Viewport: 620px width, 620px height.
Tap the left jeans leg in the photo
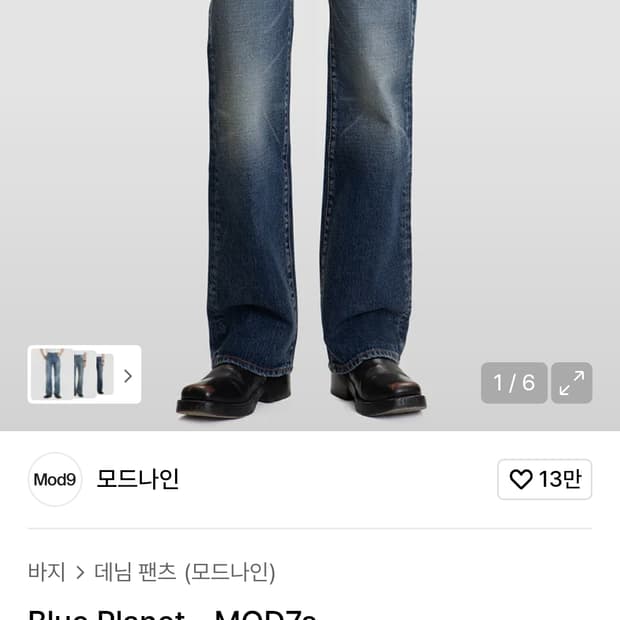click(x=251, y=186)
